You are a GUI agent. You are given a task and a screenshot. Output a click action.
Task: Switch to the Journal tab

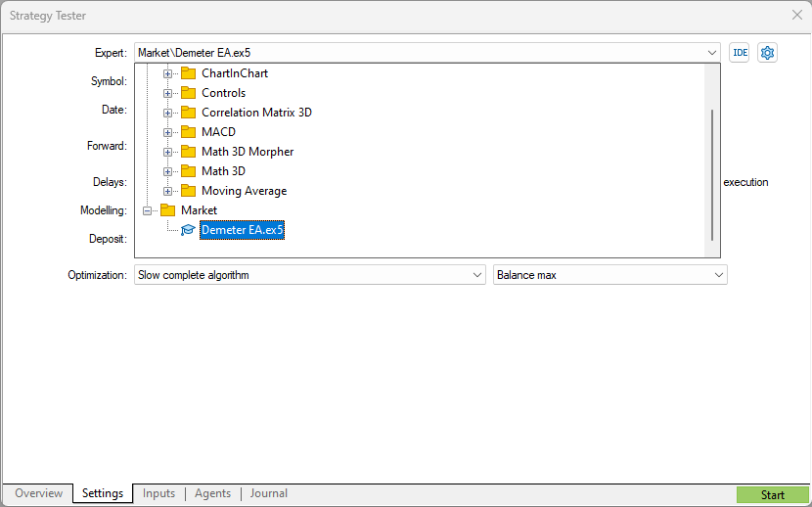[269, 493]
